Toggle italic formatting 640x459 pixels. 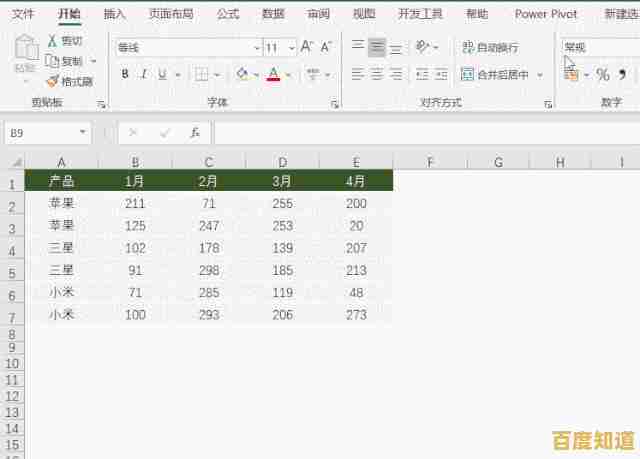[144, 74]
